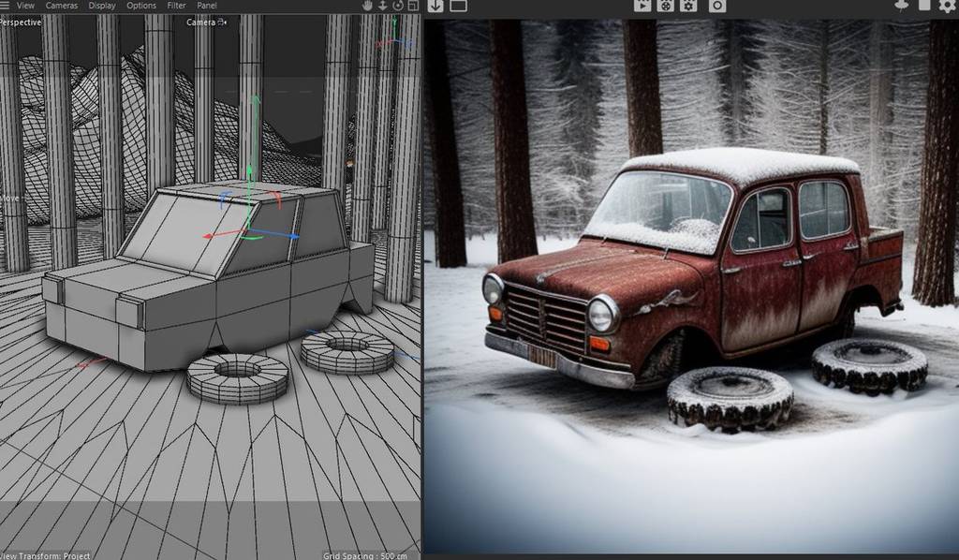959x560 pixels.
Task: Pin the render panel with pushpin icon
Action: click(x=902, y=5)
